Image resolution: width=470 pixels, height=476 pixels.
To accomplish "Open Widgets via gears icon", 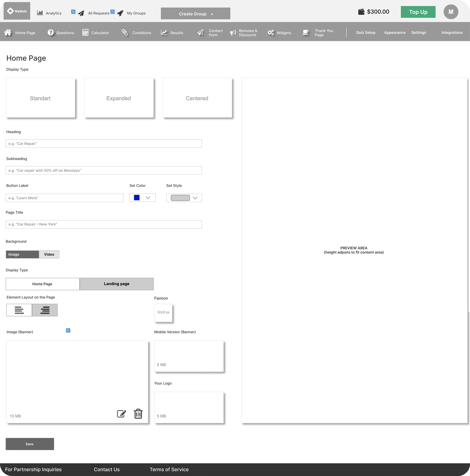I will [x=271, y=32].
